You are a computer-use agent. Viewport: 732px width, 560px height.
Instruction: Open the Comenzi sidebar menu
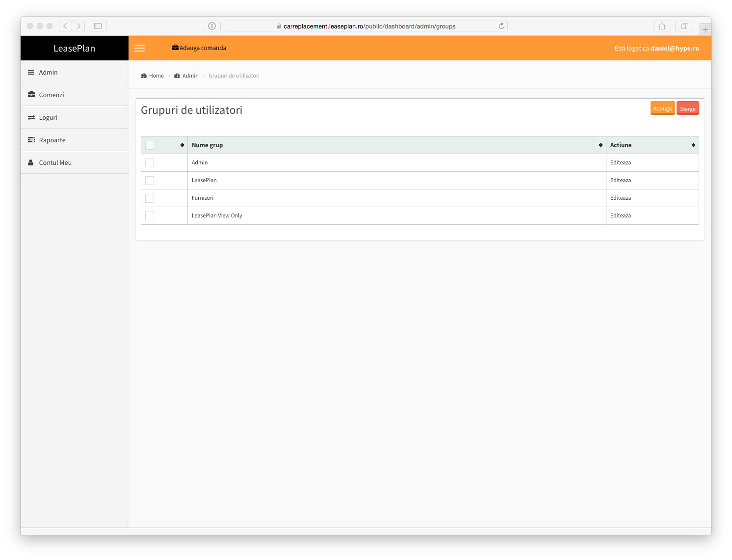75,95
